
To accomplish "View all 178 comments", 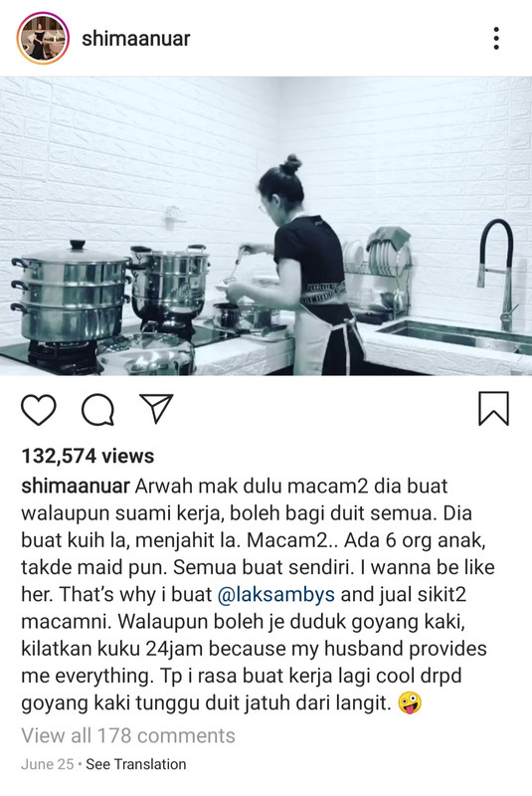I will pyautogui.click(x=128, y=735).
